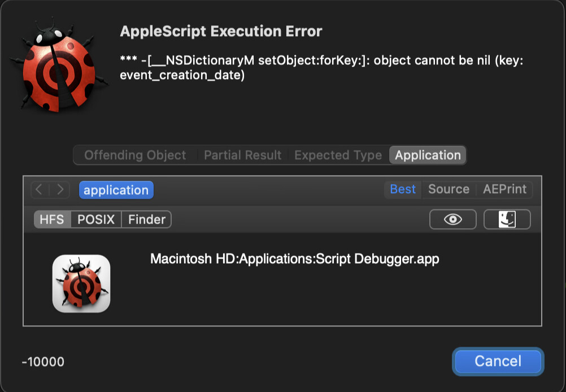Click the Quick Look eye icon
Viewport: 566px width, 392px height.
[x=452, y=219]
